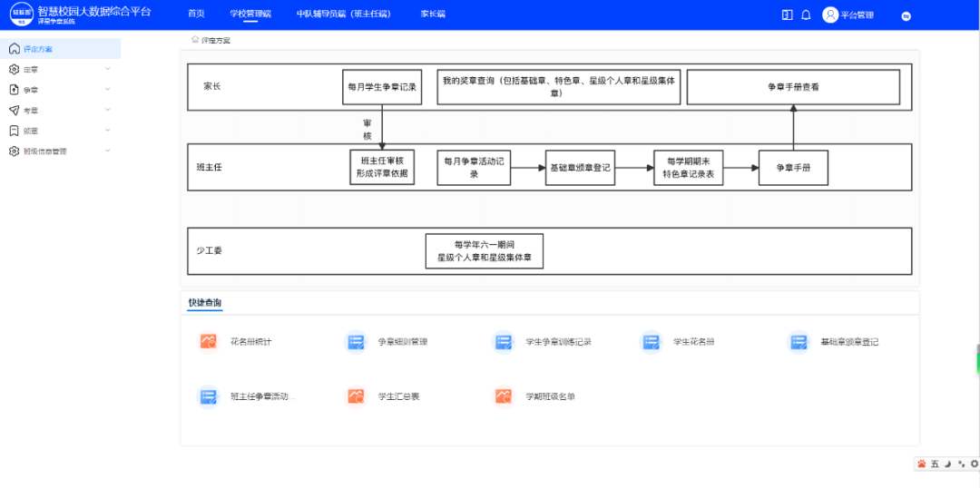Viewport: 980px width, 488px height.
Task: Click the 花名册统计 shortcut icon
Action: pyautogui.click(x=208, y=342)
